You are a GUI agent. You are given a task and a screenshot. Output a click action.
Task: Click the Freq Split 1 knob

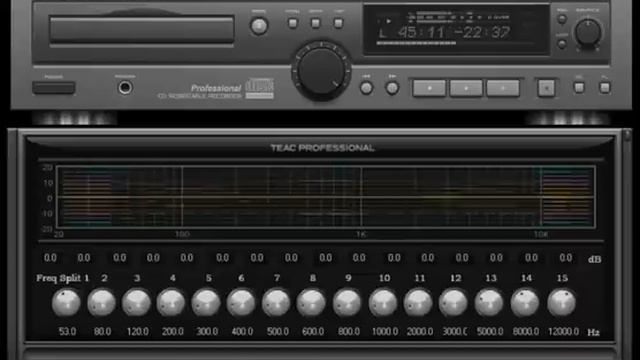[x=66, y=302]
